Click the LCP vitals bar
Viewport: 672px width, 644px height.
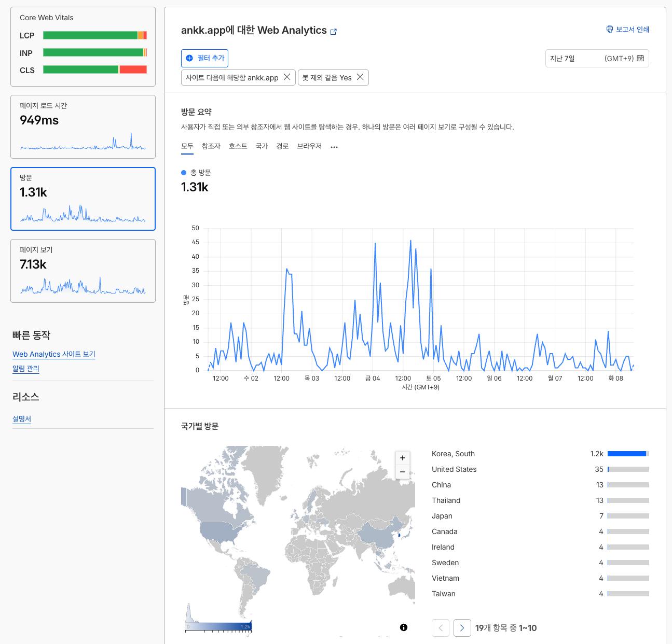(x=95, y=35)
